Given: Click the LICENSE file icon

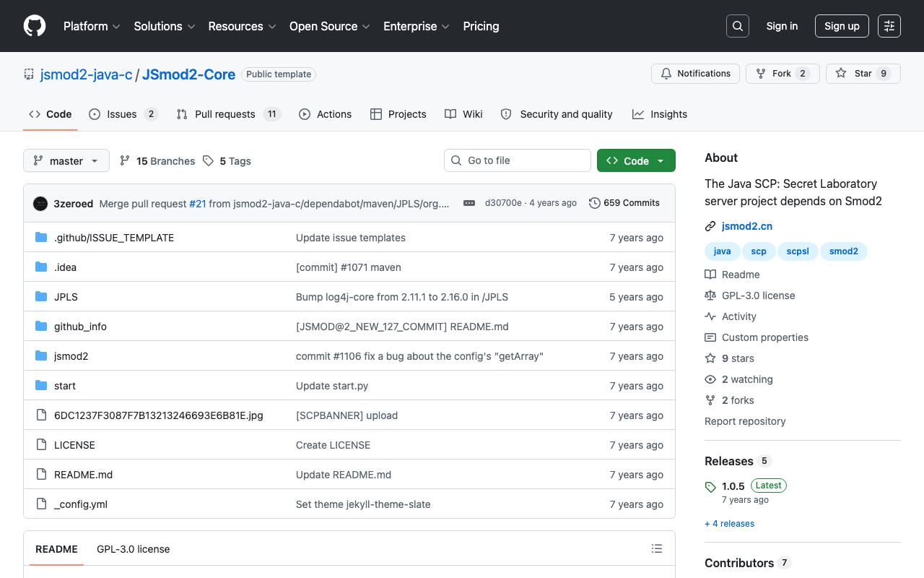Looking at the screenshot, I should coord(41,445).
